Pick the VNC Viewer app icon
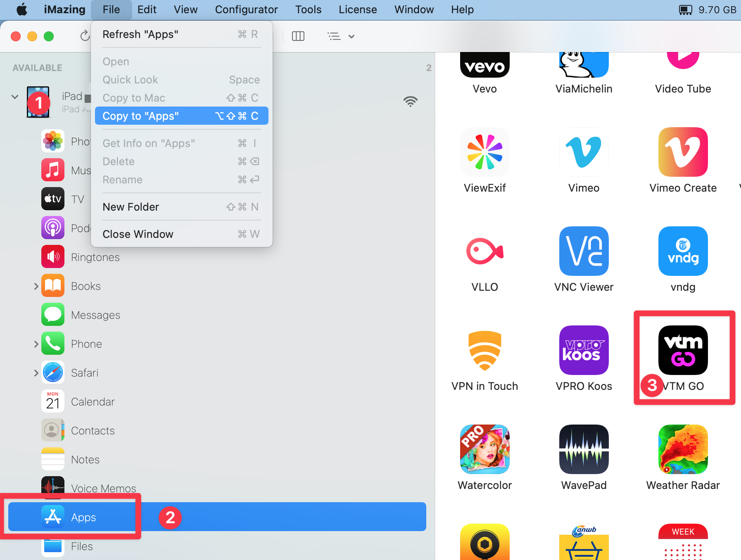 584,251
